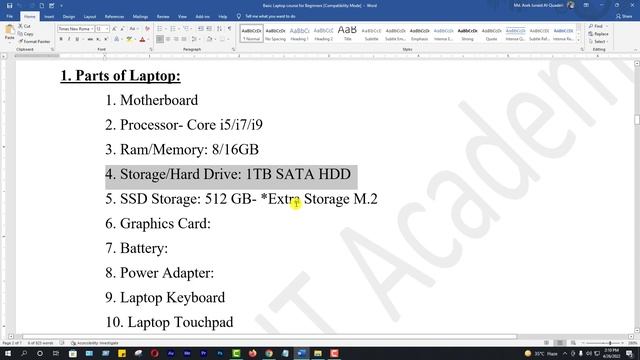Click Decrease Indent icon
The width and height of the screenshot is (640, 360).
tap(201, 29)
